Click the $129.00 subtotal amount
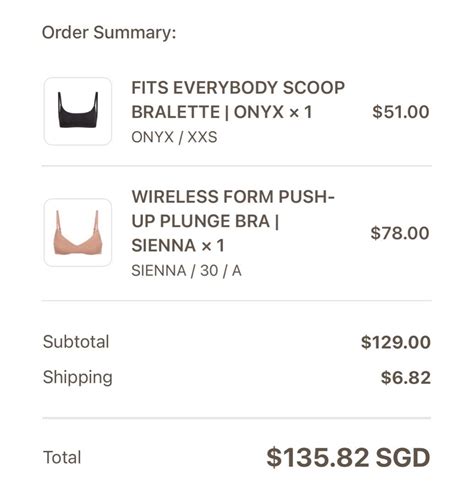Image resolution: width=474 pixels, height=494 pixels. pyautogui.click(x=396, y=342)
